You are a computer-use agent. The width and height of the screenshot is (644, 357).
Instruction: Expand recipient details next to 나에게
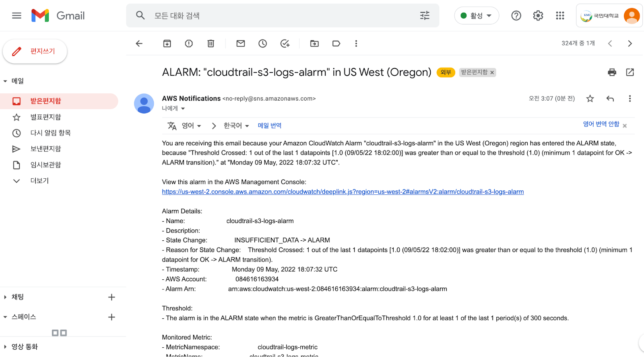coord(183,109)
